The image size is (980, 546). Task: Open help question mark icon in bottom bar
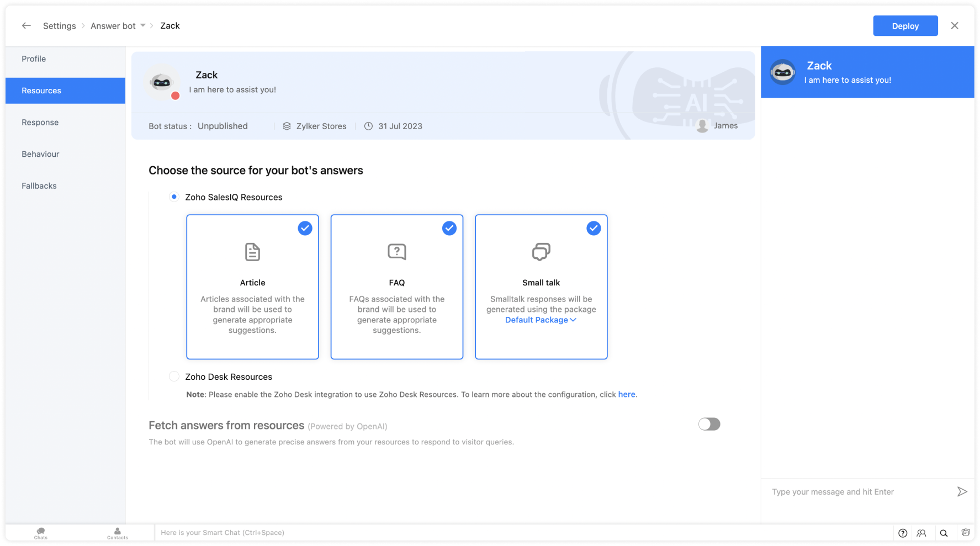click(x=903, y=533)
